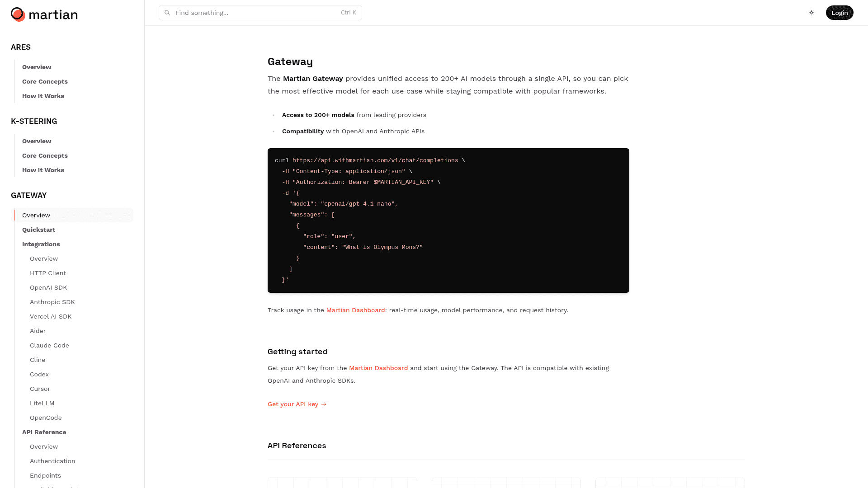Open Integrations Overview page
Screen dimensions: 868x488
[44, 258]
